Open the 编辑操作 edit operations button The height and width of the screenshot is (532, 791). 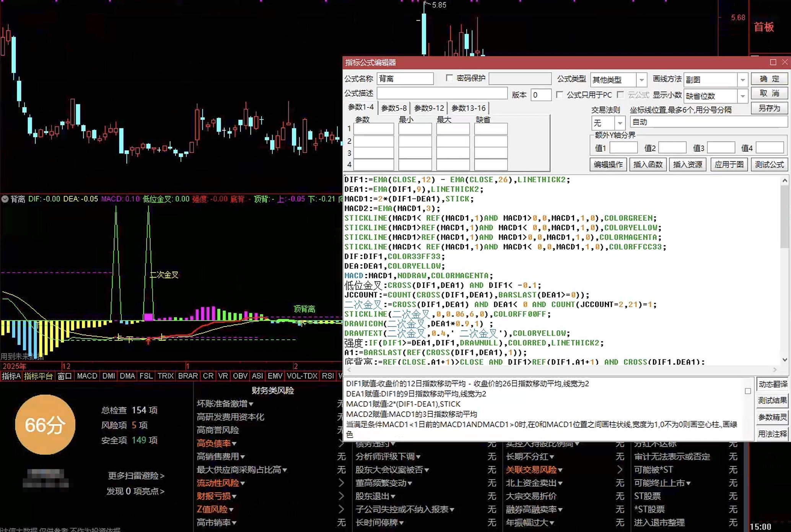coord(608,164)
